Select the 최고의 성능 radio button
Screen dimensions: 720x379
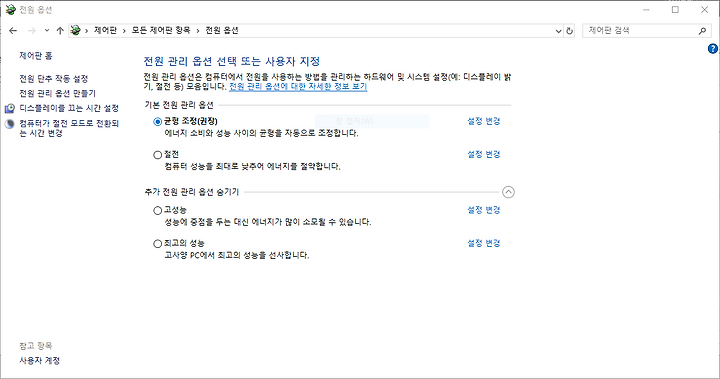pos(158,243)
